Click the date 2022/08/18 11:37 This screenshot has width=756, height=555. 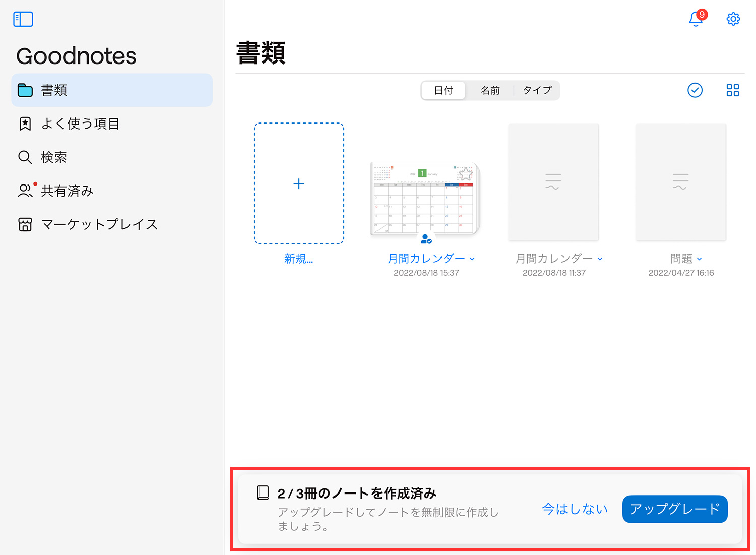[554, 273]
